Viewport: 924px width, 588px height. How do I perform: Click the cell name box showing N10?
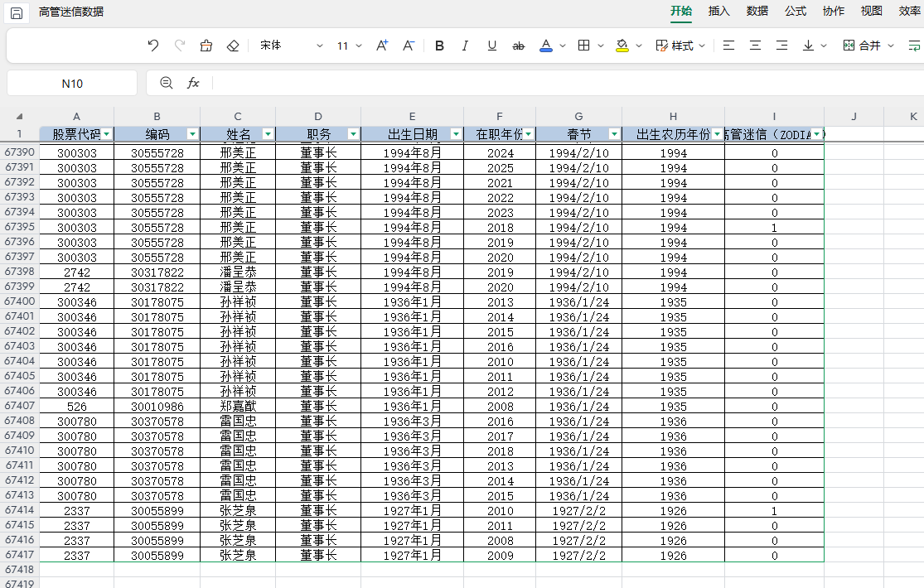(x=72, y=83)
